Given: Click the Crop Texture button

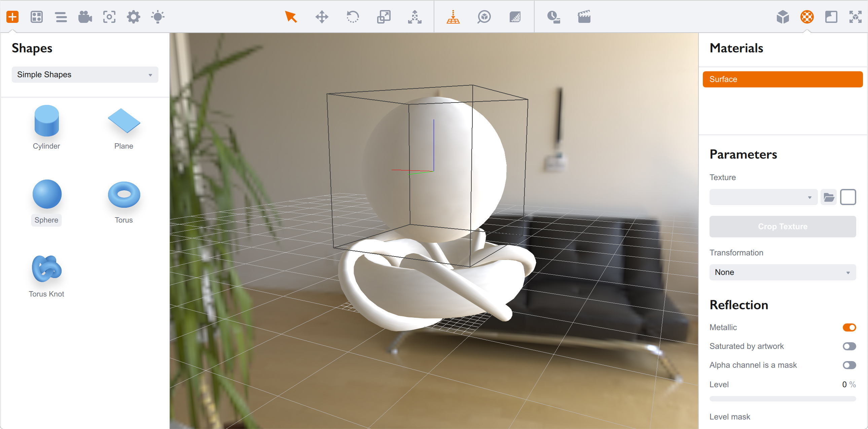Looking at the screenshot, I should point(782,226).
